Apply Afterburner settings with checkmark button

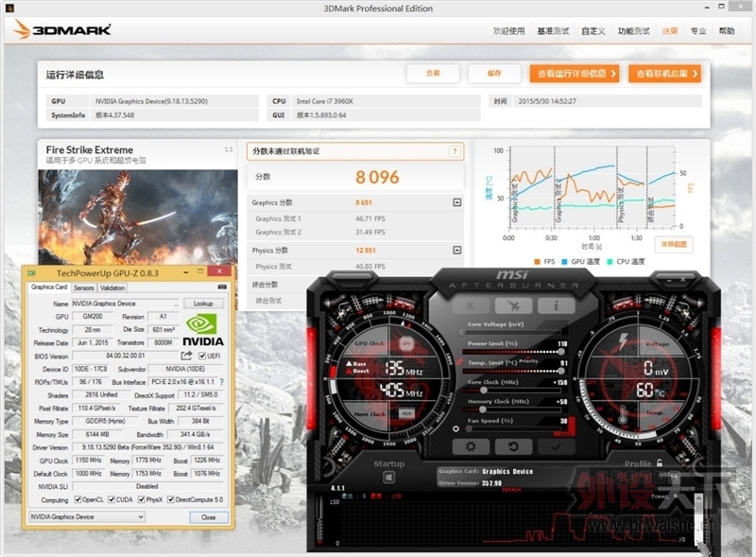(x=557, y=446)
